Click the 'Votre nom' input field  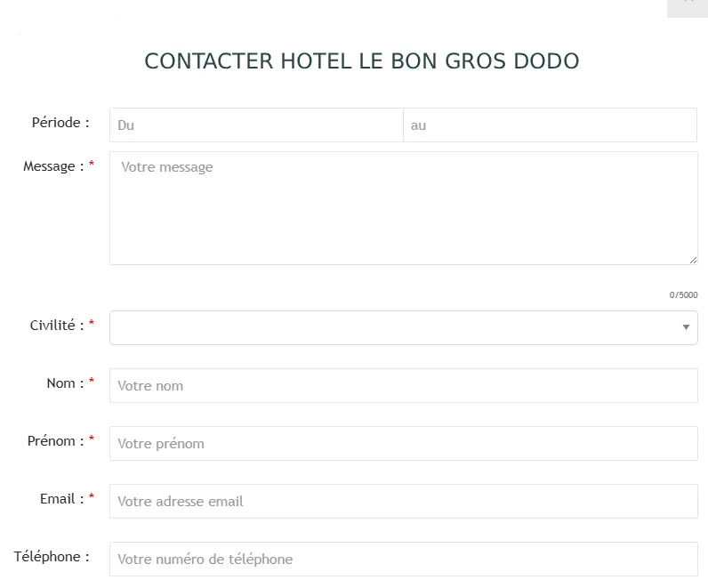tap(403, 386)
